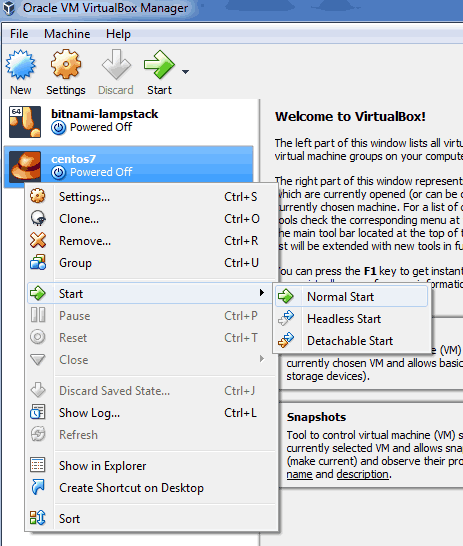Select Detachable Start option
The width and height of the screenshot is (463, 546).
click(351, 341)
